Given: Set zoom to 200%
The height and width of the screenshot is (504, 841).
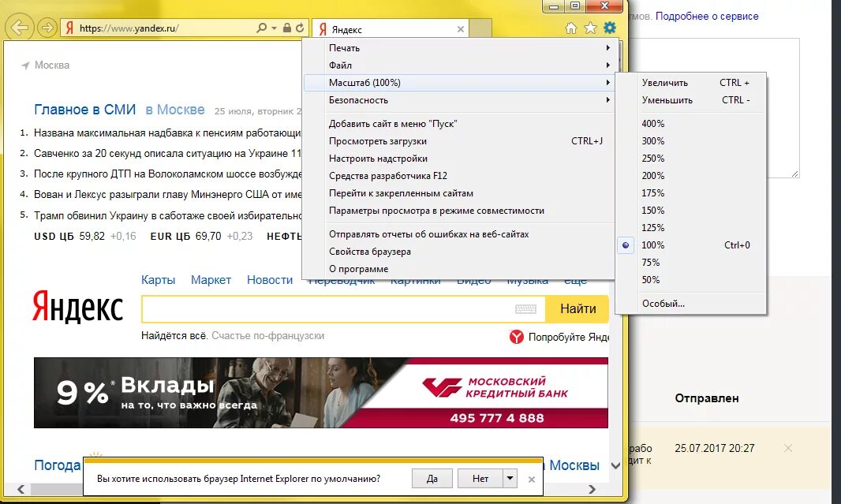Looking at the screenshot, I should point(691,175).
